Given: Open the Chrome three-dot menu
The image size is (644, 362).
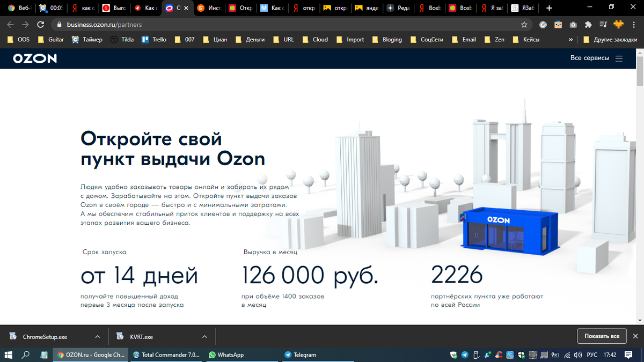Looking at the screenshot, I should click(x=634, y=25).
